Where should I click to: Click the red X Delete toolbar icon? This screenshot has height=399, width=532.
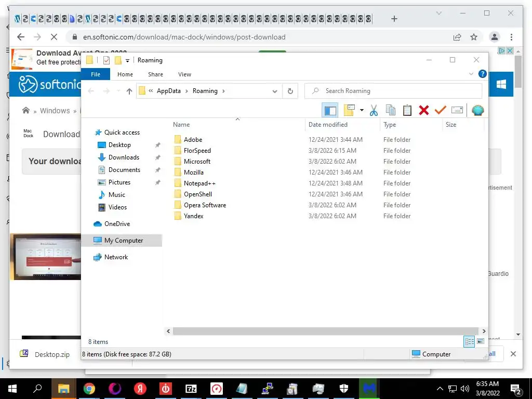424,110
